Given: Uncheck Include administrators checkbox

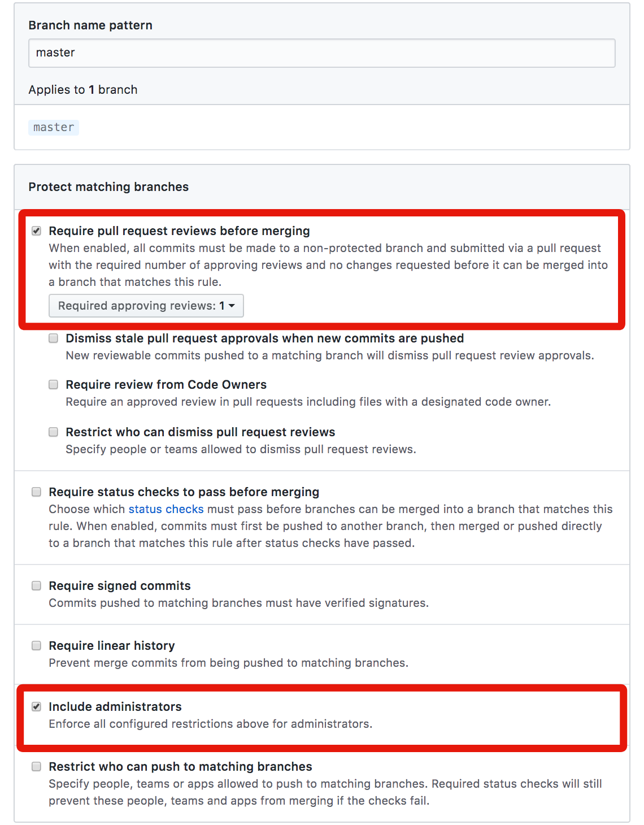Looking at the screenshot, I should click(x=37, y=707).
